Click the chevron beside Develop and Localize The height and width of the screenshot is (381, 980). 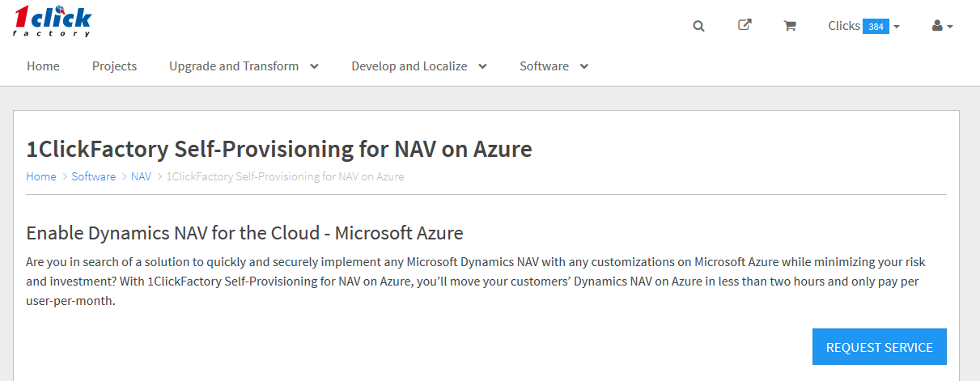click(x=482, y=66)
